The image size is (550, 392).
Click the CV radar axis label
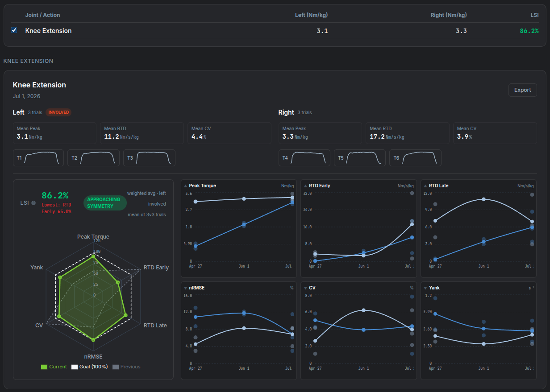click(39, 326)
